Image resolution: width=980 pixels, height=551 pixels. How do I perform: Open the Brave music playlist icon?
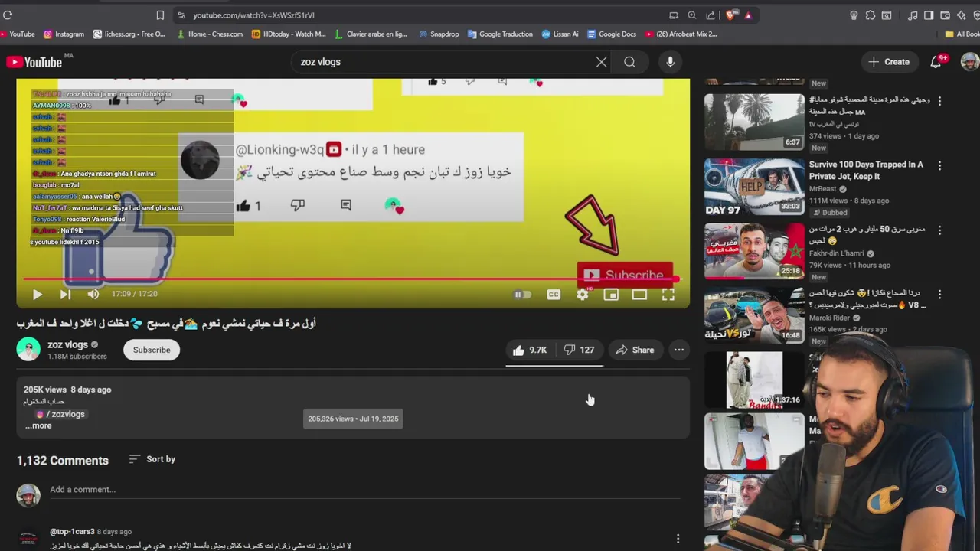coord(913,15)
